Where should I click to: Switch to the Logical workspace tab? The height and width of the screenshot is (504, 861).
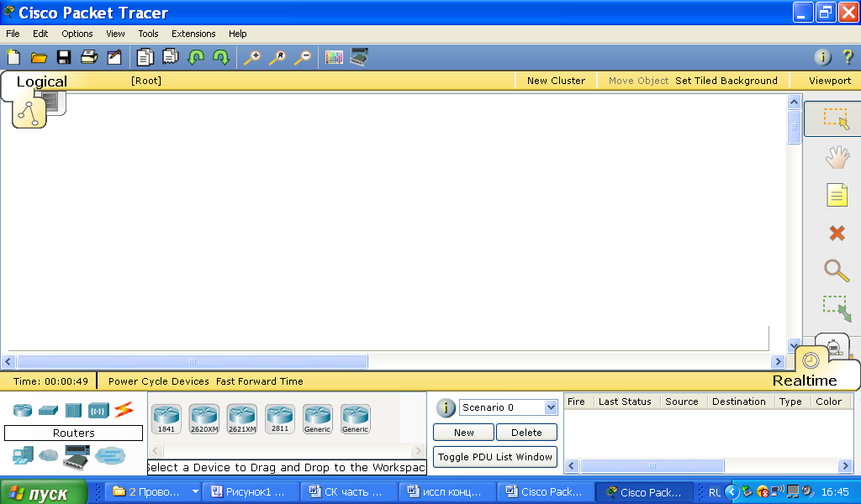(x=42, y=81)
